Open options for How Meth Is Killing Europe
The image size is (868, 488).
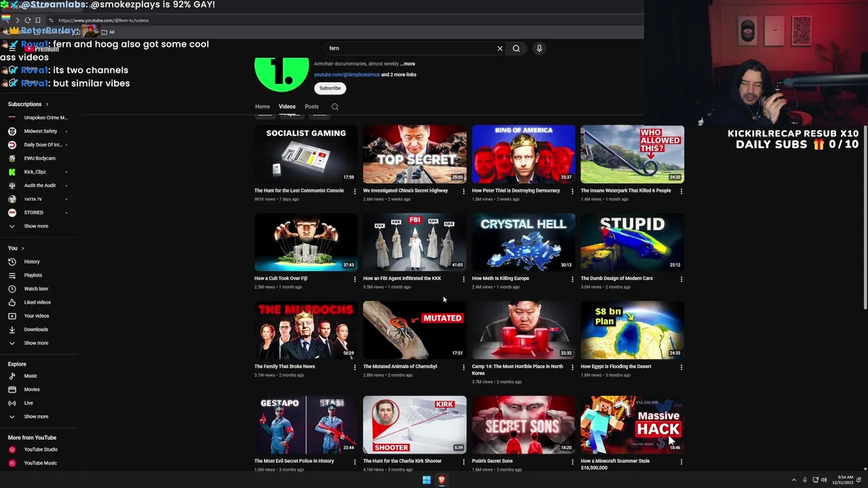[x=572, y=279]
